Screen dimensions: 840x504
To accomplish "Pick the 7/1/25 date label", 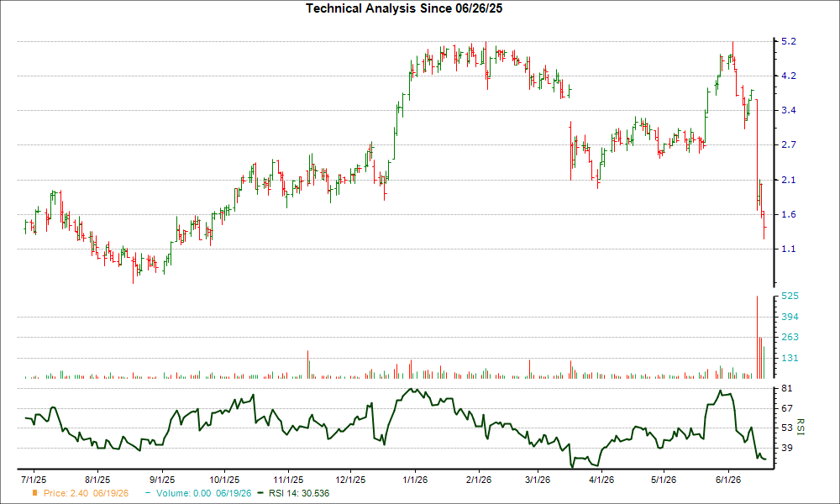I will tap(34, 480).
